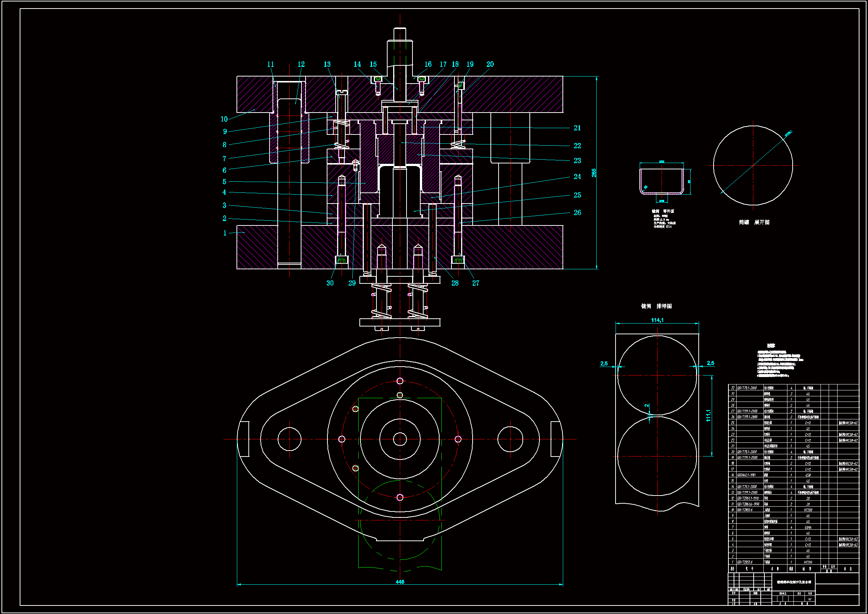This screenshot has width=868, height=614.
Task: Click the 镜筒 排样图 layout title
Action: coord(656,306)
